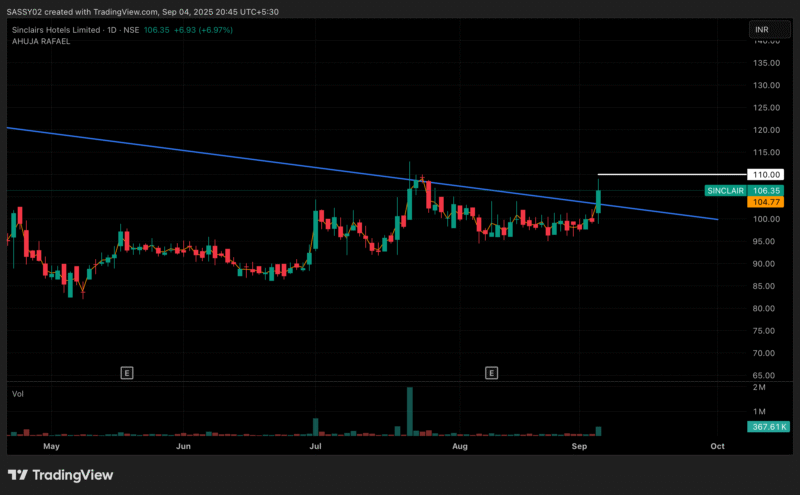Click the SINCLAIR symbol price tag

click(724, 190)
